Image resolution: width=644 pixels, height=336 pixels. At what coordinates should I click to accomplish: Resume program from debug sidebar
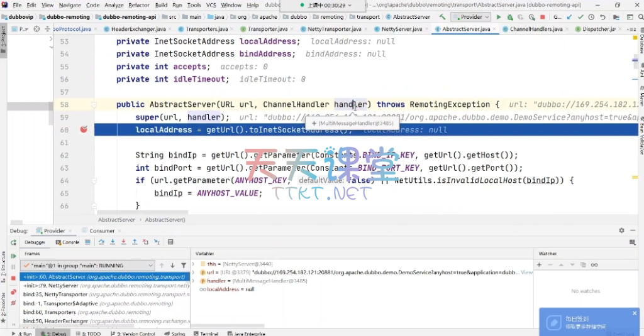pos(13,256)
